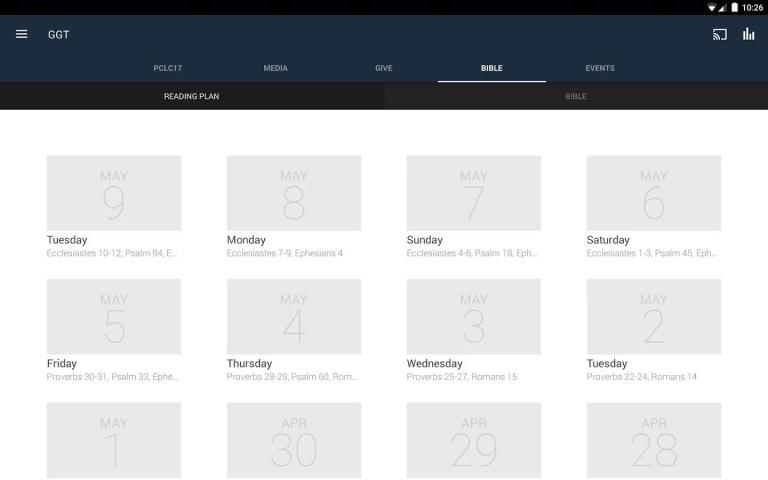Select the May 7 Sunday reading
The image size is (768, 480).
tap(474, 193)
